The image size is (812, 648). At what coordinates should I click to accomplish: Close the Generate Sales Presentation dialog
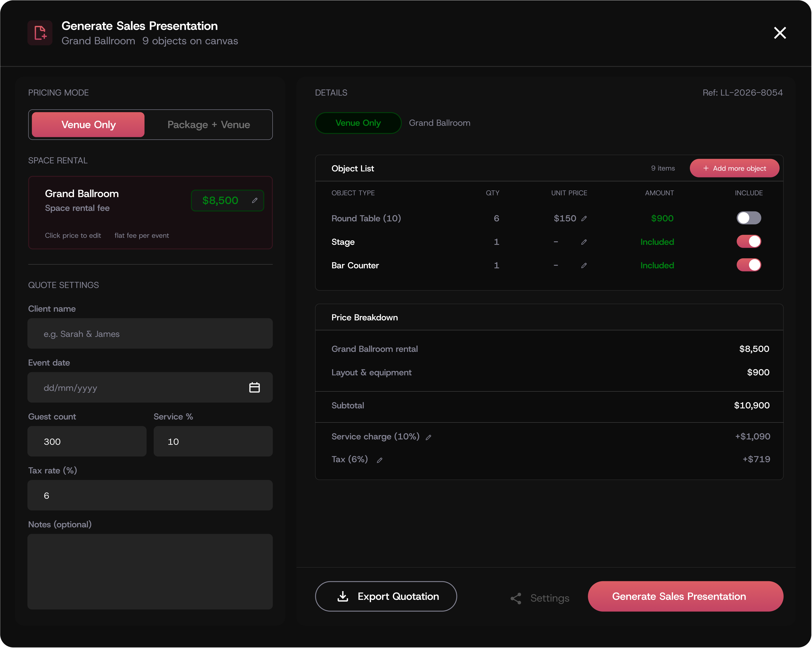780,33
